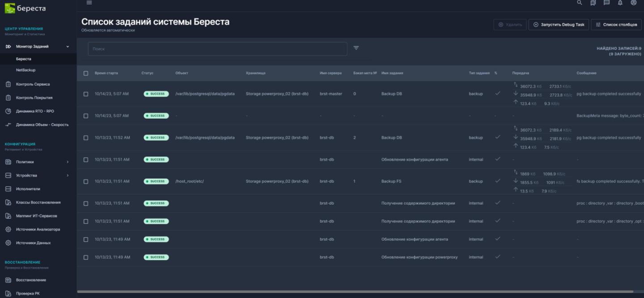Click the Контроль Сервиса clipboard icon
644x298 pixels.
point(8,84)
